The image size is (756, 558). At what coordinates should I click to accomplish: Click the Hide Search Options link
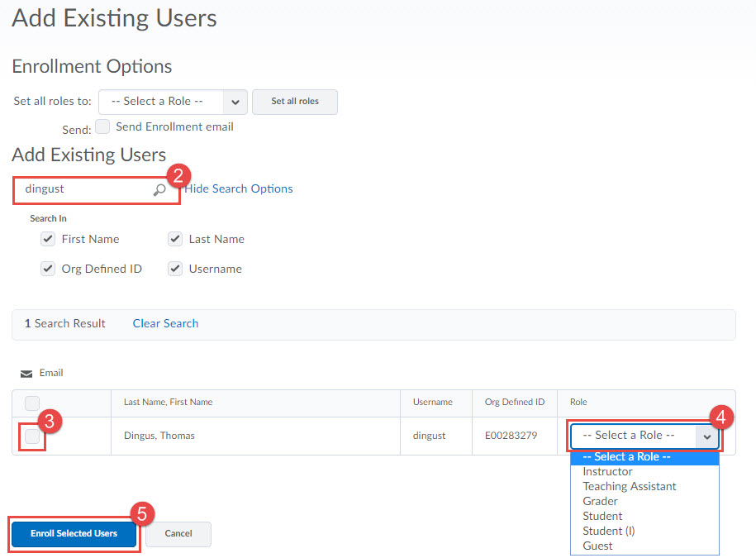[x=239, y=188]
